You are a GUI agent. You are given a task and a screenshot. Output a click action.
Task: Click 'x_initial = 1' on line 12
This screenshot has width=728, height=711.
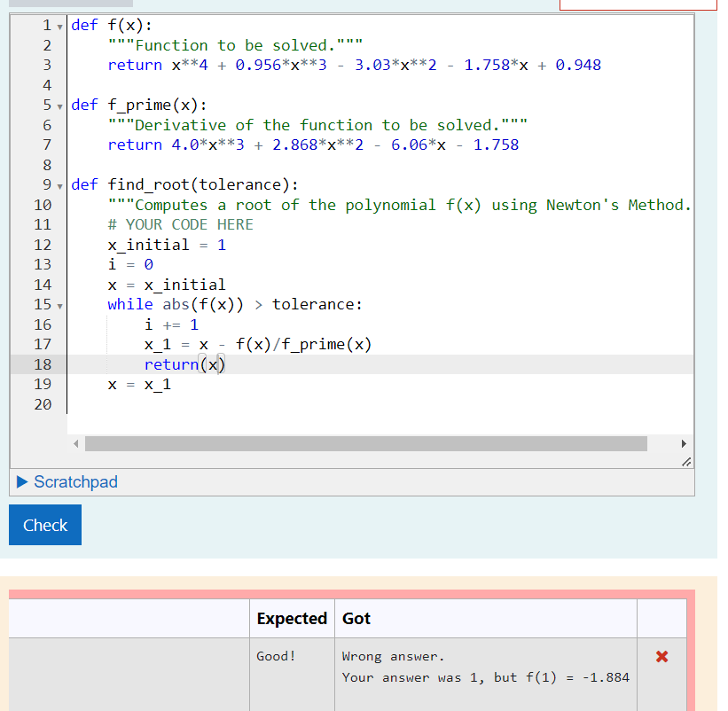click(x=167, y=245)
